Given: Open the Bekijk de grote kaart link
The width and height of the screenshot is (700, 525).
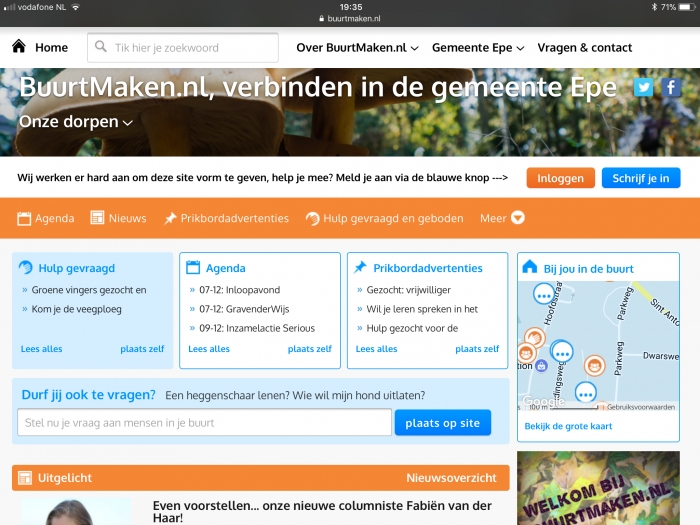Looking at the screenshot, I should [567, 426].
